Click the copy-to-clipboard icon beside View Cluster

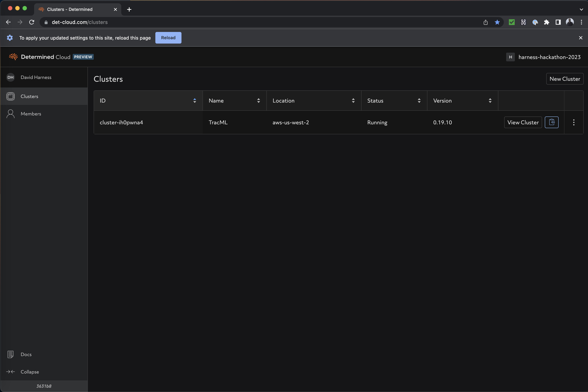click(x=551, y=122)
